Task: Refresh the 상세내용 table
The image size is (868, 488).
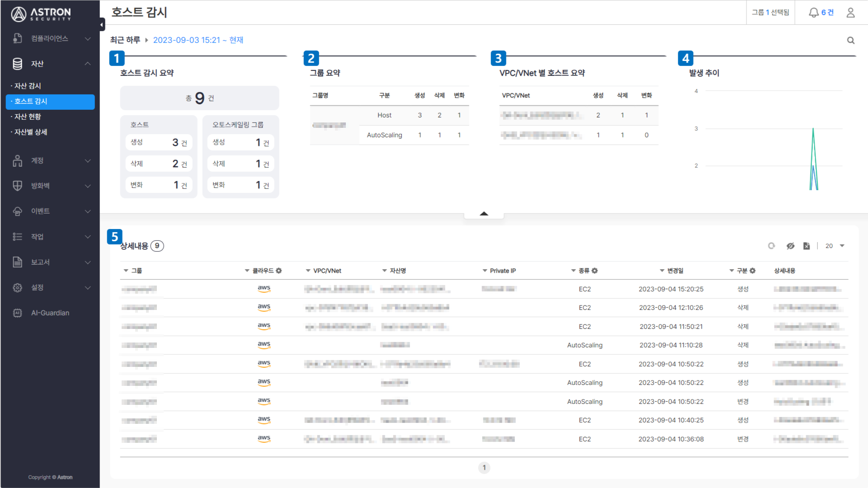Action: 771,246
